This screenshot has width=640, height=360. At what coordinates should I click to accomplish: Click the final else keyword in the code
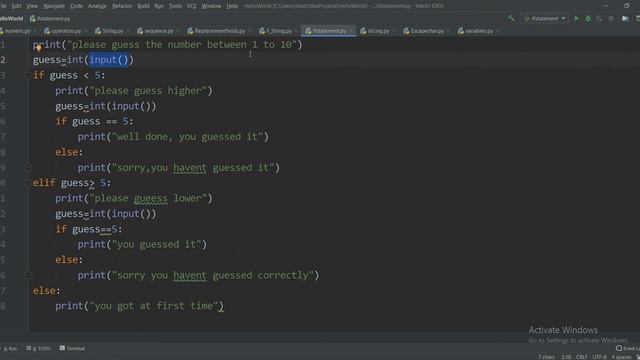pos(44,291)
